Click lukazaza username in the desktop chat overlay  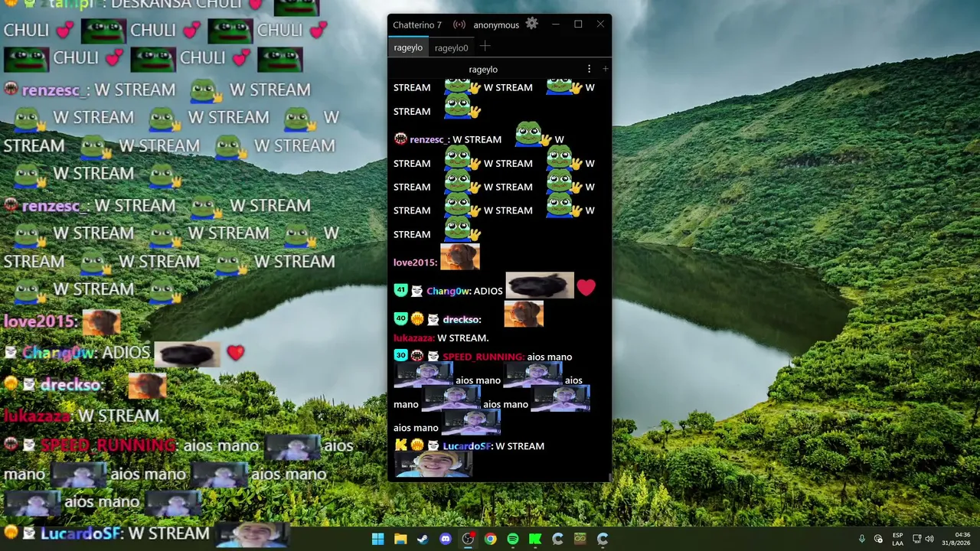tap(38, 416)
